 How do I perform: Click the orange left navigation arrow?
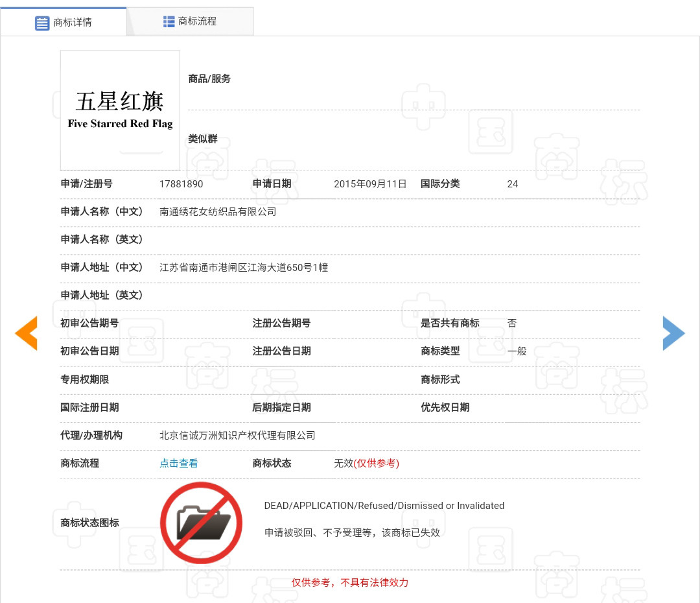tap(26, 333)
